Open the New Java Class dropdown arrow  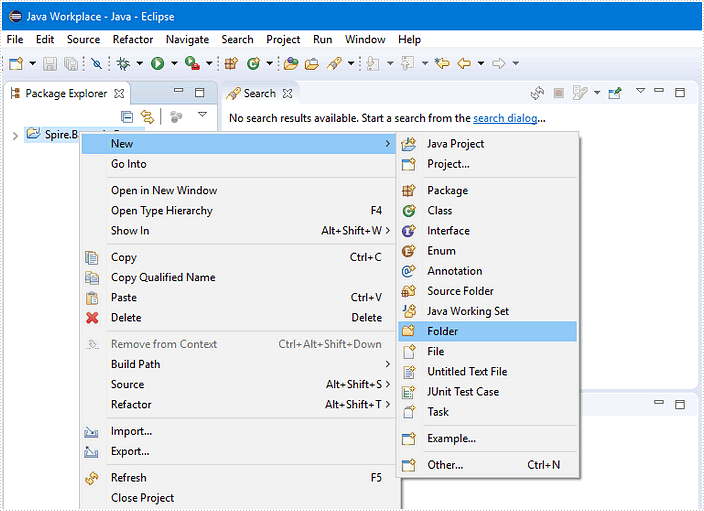(269, 63)
